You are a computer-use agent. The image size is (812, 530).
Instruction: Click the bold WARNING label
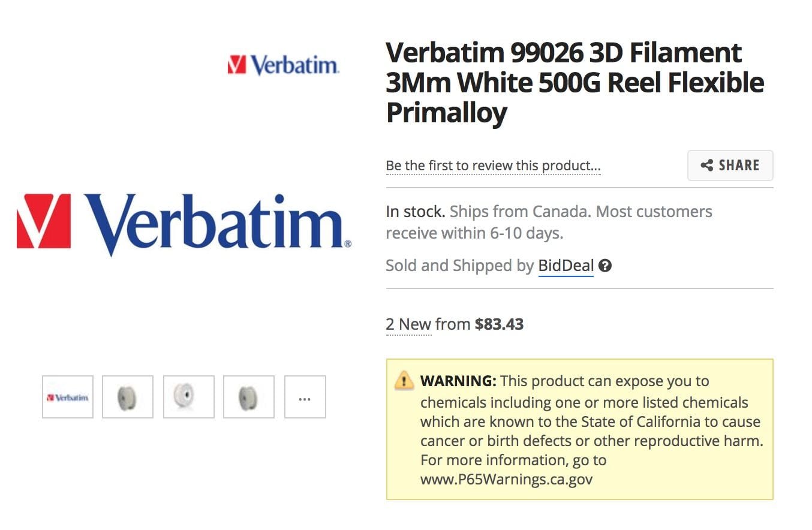(x=458, y=381)
